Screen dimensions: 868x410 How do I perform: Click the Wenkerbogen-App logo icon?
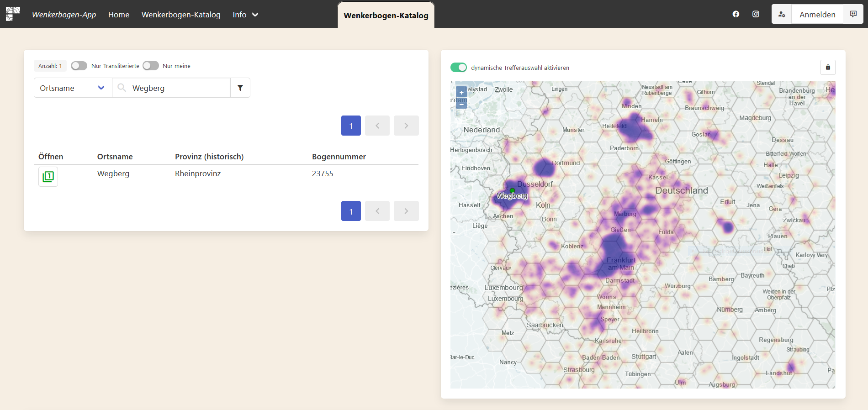coord(13,14)
